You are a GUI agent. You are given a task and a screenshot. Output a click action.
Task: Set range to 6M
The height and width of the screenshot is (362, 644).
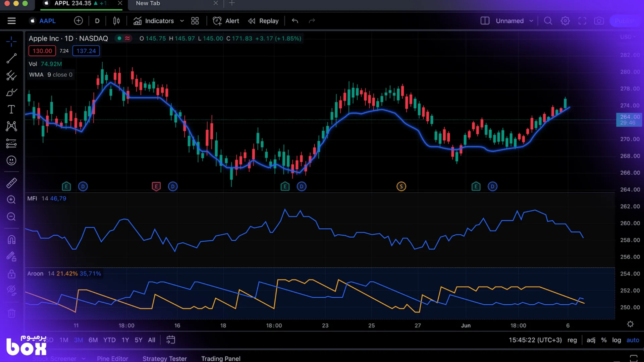(93, 340)
